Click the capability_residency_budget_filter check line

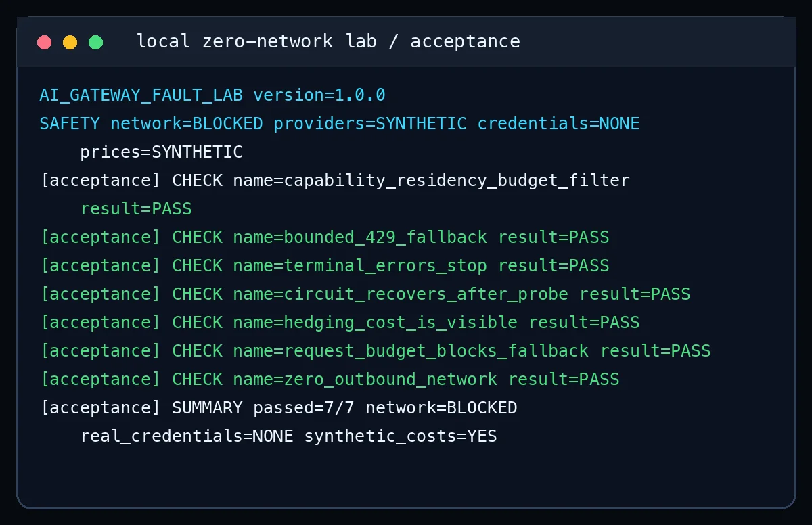point(335,181)
